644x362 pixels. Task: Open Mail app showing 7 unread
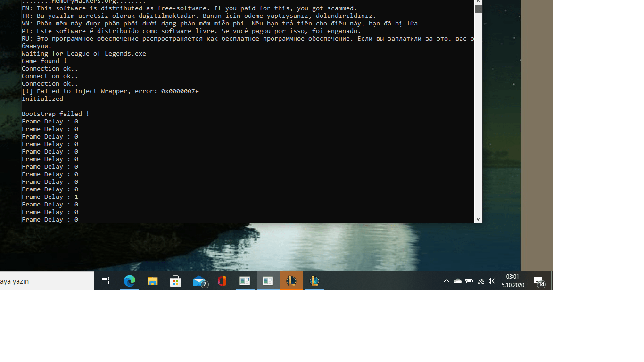(200, 281)
